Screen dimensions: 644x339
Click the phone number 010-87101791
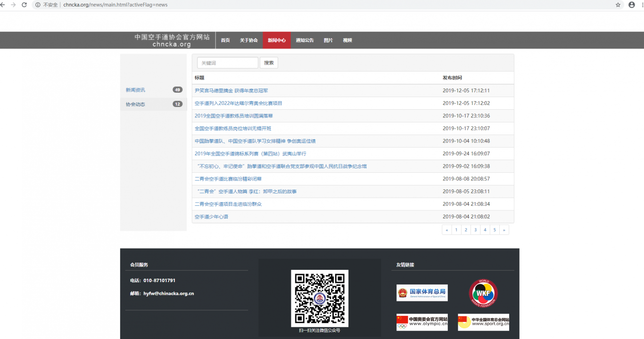(159, 281)
